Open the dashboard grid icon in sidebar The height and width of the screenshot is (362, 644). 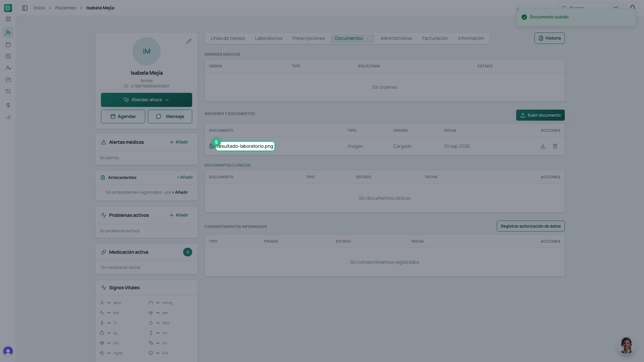pos(8,19)
